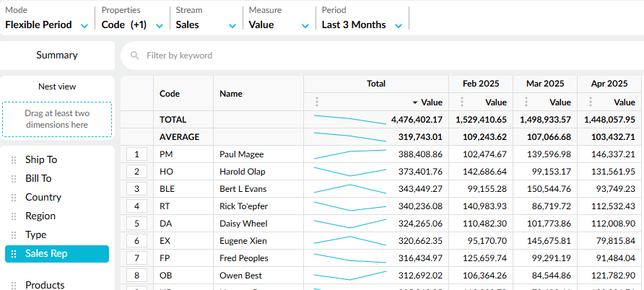The image size is (644, 290).
Task: Open the Period Last 3 Months dropdown
Action: 360,25
